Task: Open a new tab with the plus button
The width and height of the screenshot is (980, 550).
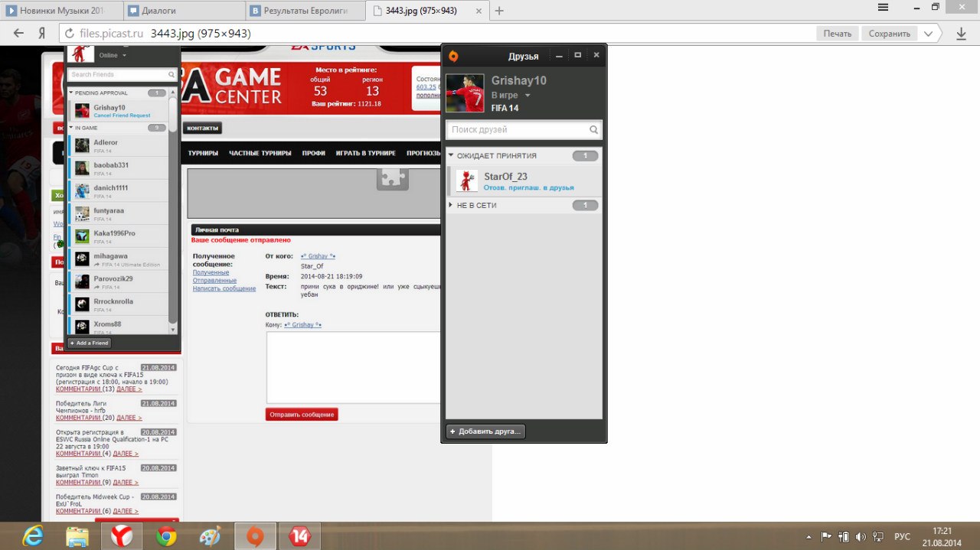Action: pos(499,11)
